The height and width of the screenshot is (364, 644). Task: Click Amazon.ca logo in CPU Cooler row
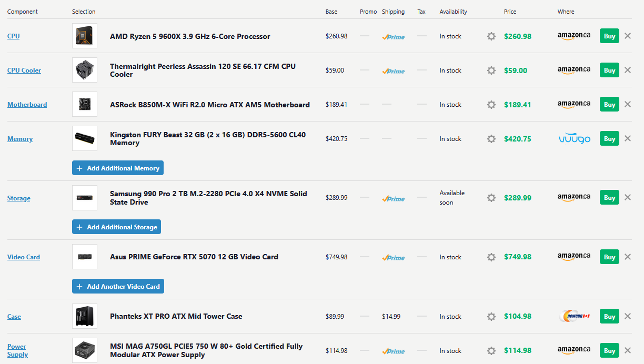[574, 70]
